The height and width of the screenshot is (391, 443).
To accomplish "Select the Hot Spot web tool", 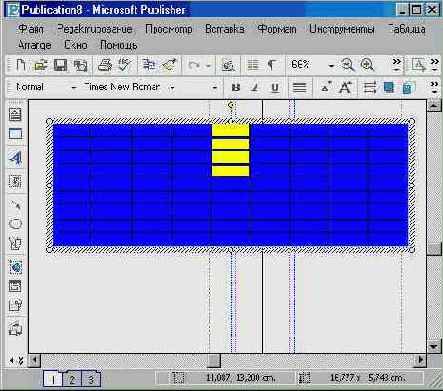I will tap(15, 267).
